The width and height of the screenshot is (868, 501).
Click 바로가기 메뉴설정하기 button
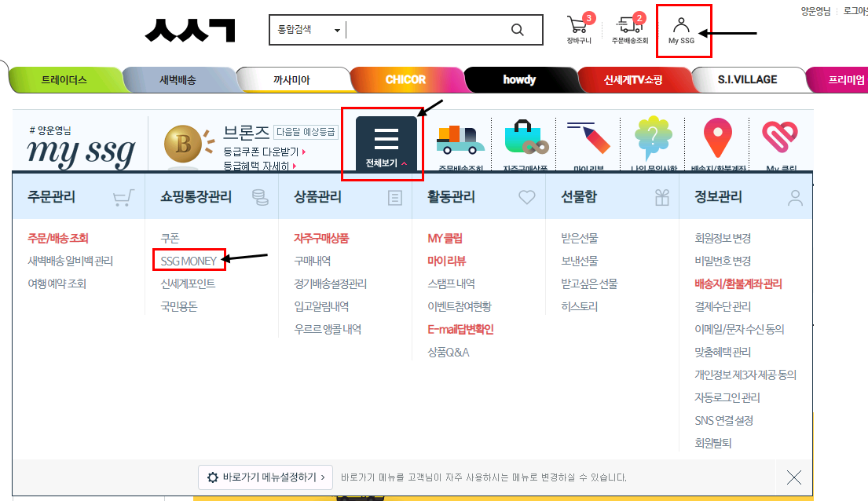pyautogui.click(x=266, y=477)
